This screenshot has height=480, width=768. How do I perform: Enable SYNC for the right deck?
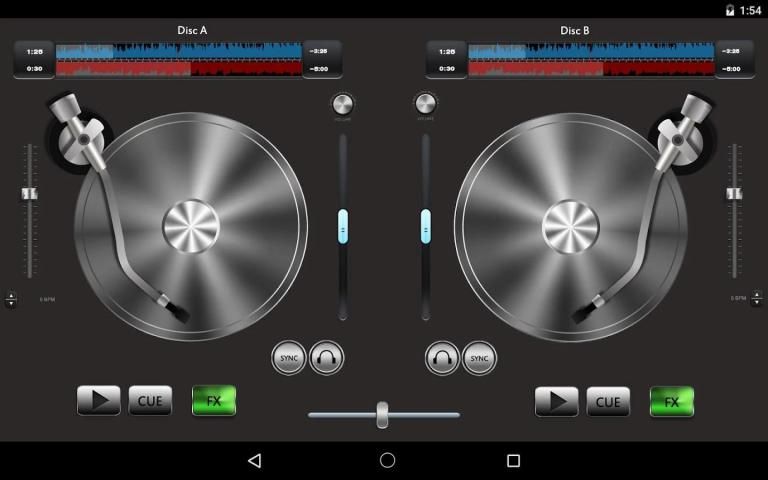pos(479,357)
